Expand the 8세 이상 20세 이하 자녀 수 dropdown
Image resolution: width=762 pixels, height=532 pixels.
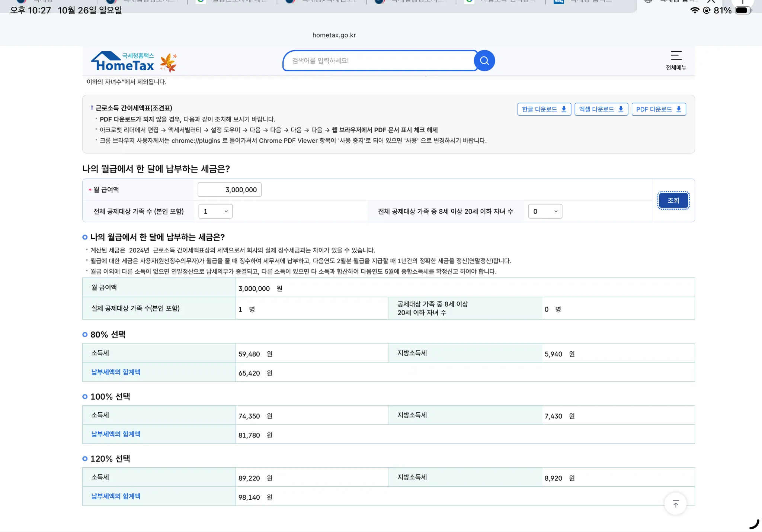[x=545, y=211]
